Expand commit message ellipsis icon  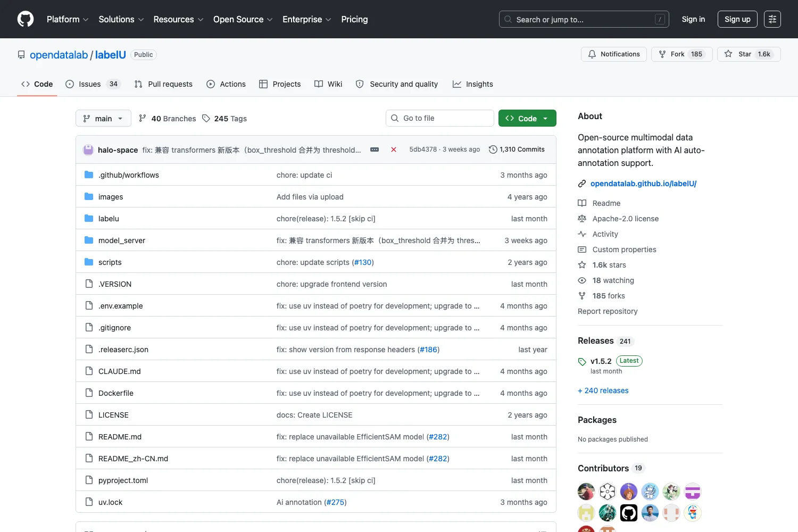(x=375, y=149)
